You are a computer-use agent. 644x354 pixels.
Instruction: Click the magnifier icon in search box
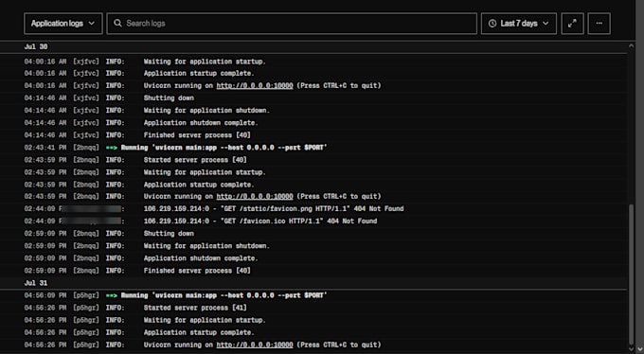tap(117, 23)
